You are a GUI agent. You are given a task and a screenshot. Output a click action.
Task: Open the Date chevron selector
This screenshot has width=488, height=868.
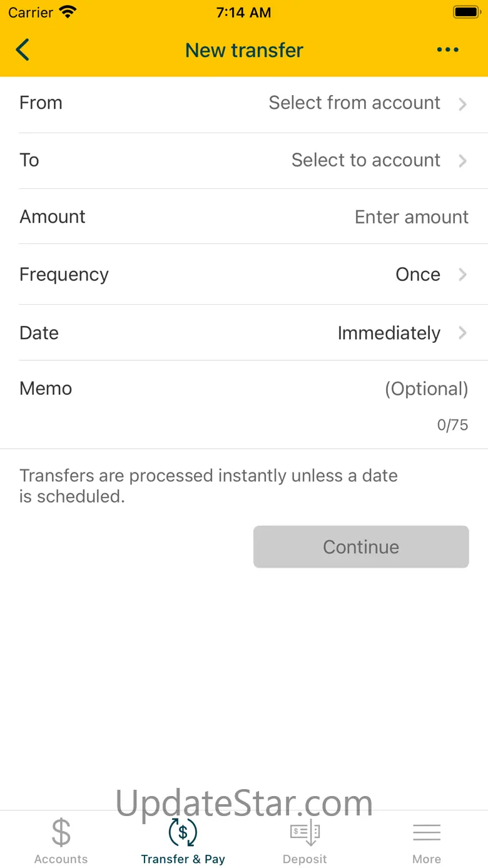click(463, 333)
